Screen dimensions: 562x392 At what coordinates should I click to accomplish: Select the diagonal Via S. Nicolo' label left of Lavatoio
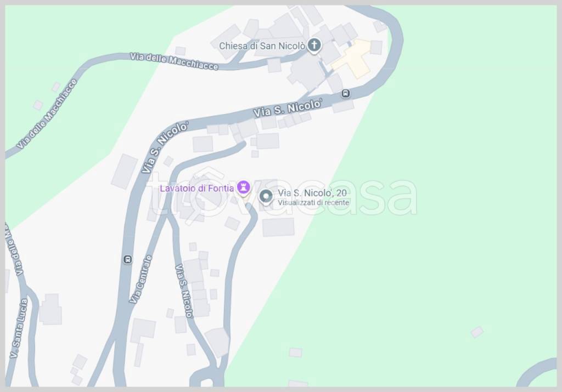pos(165,148)
